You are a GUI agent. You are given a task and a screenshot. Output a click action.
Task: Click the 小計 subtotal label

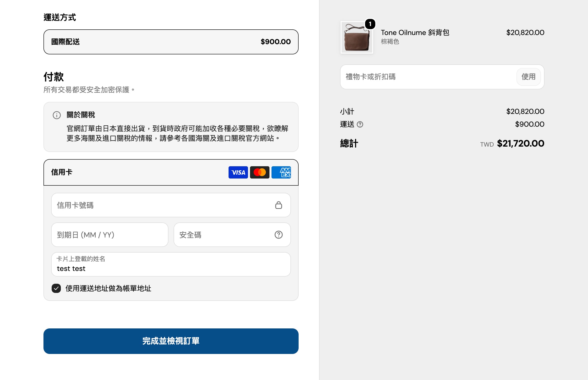click(347, 111)
